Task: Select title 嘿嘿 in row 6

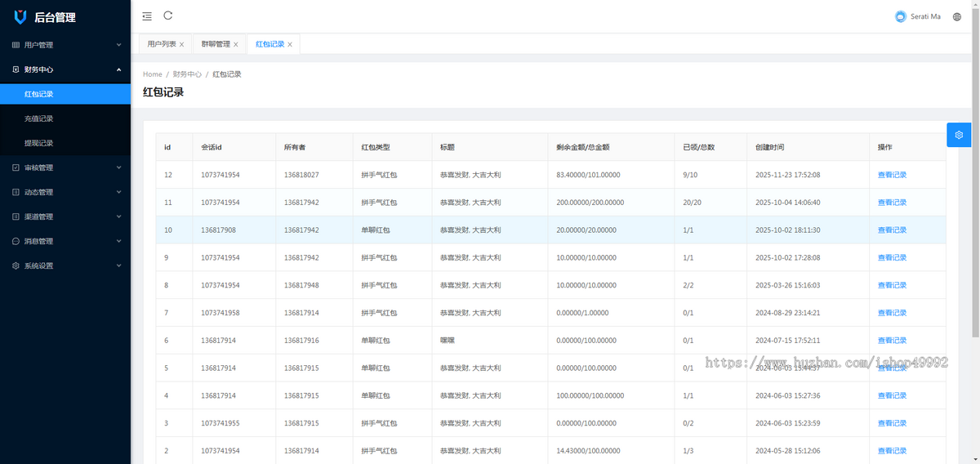Action: click(447, 341)
